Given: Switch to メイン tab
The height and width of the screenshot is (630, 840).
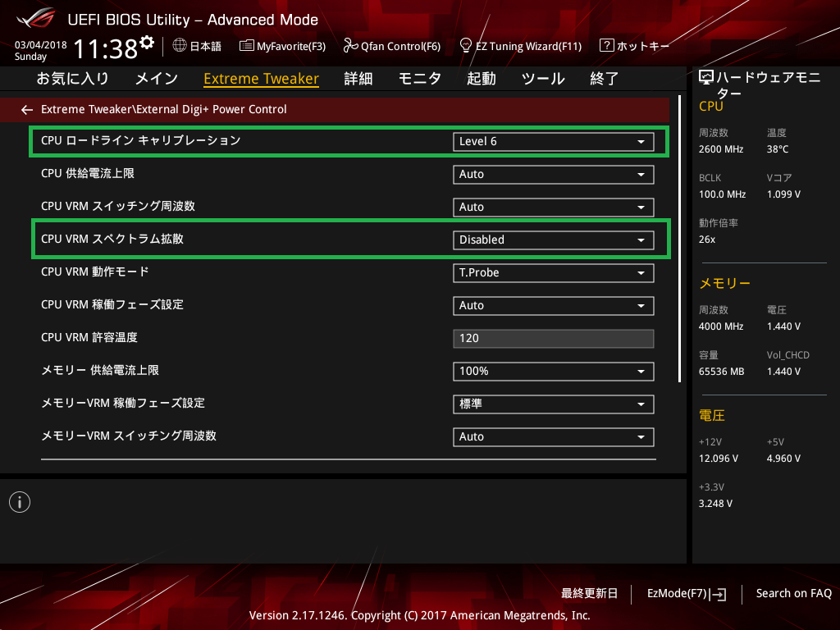Looking at the screenshot, I should click(157, 79).
